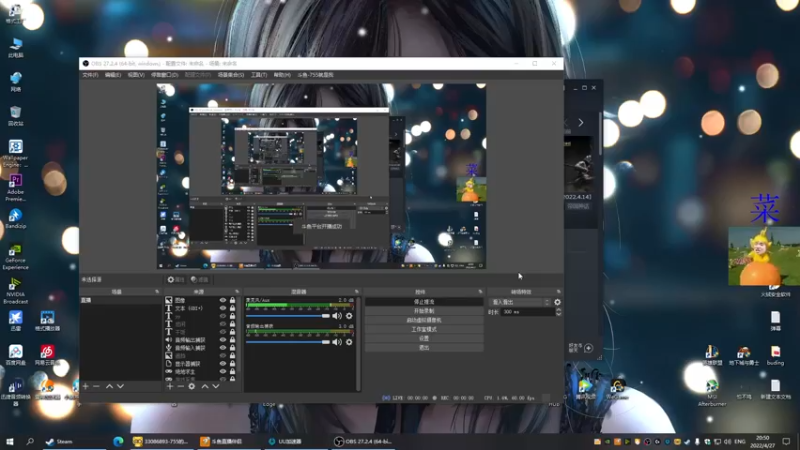Open source properties gear in sources toolbar

(x=192, y=386)
